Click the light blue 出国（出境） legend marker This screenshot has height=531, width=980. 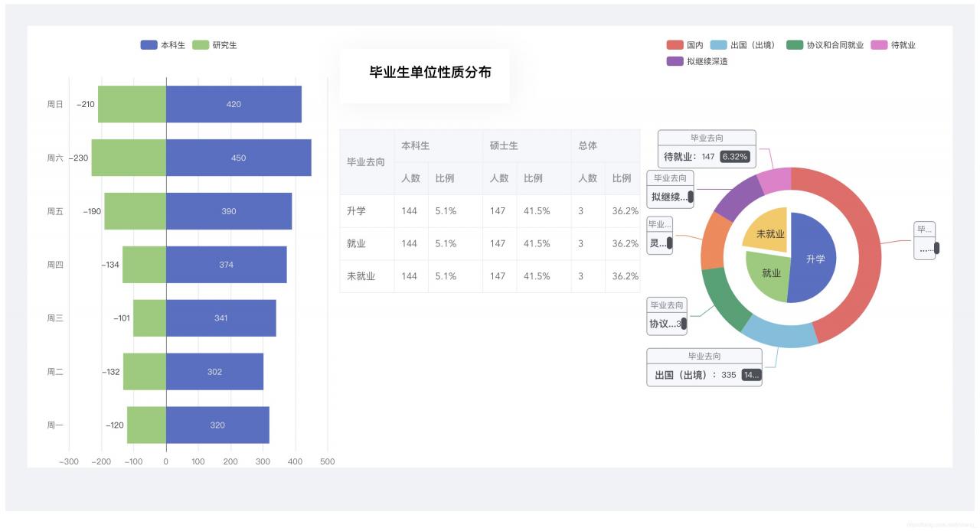coord(718,45)
